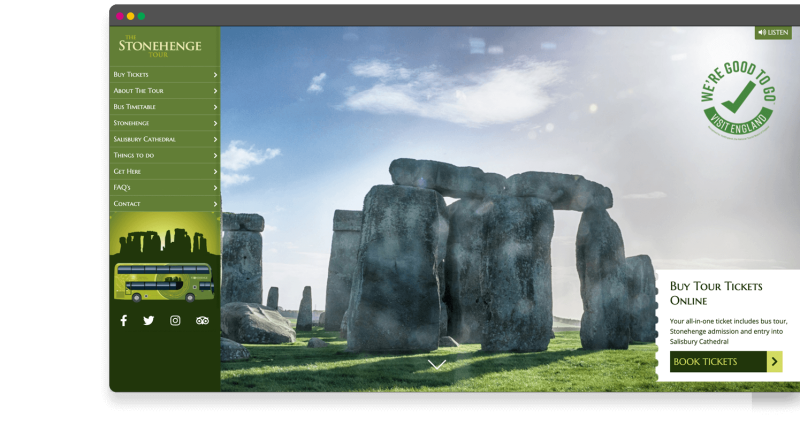The width and height of the screenshot is (800, 425).
Task: Click the Facebook icon in sidebar
Action: coord(124,321)
